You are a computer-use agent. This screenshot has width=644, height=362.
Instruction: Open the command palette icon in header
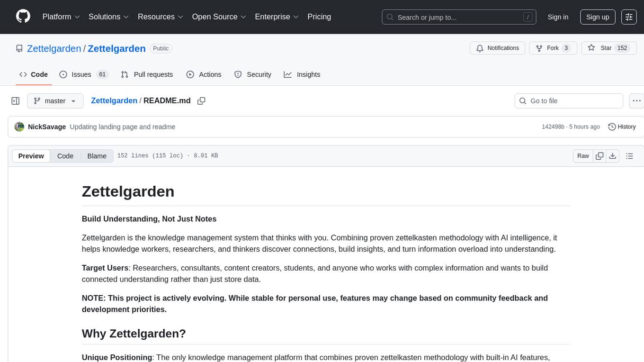coord(629,17)
